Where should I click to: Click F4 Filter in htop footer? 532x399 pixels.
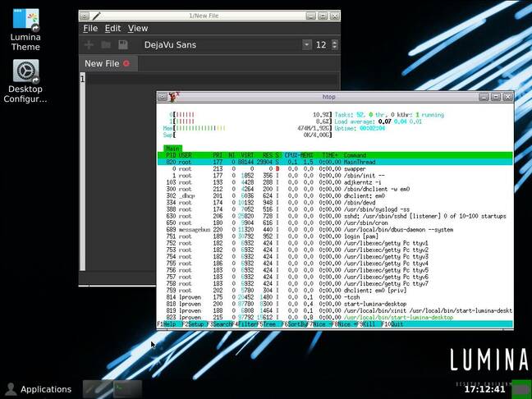244,324
